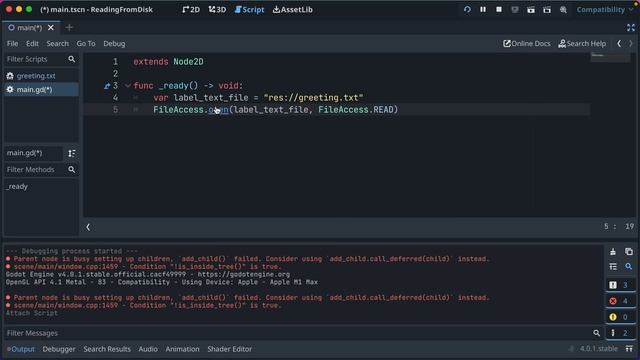This screenshot has height=360, width=640.
Task: Open the Shader Editor panel
Action: tap(229, 349)
